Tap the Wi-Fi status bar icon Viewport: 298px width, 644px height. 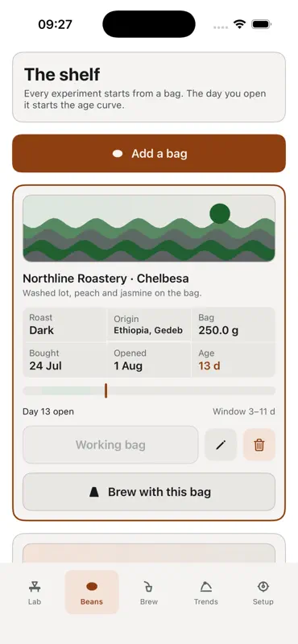coord(239,24)
